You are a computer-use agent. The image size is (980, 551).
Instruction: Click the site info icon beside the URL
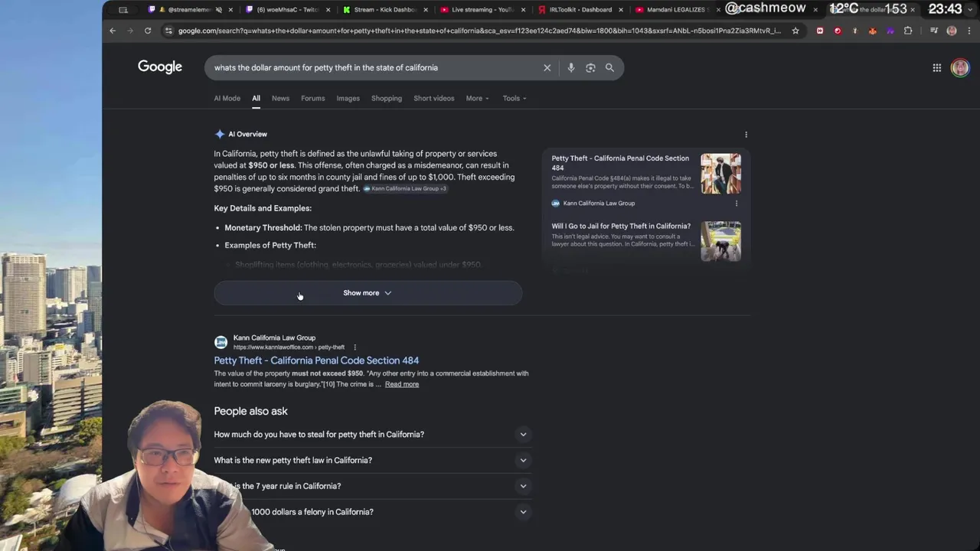pos(168,31)
